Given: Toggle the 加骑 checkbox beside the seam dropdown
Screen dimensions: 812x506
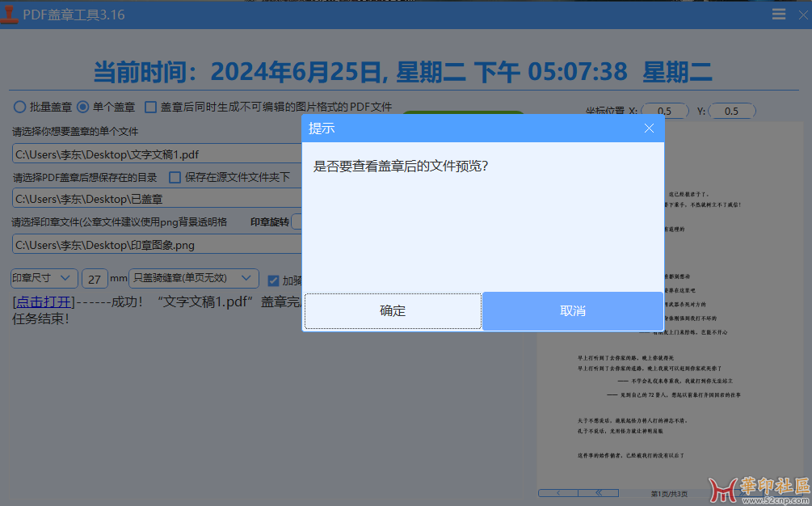Looking at the screenshot, I should [274, 280].
